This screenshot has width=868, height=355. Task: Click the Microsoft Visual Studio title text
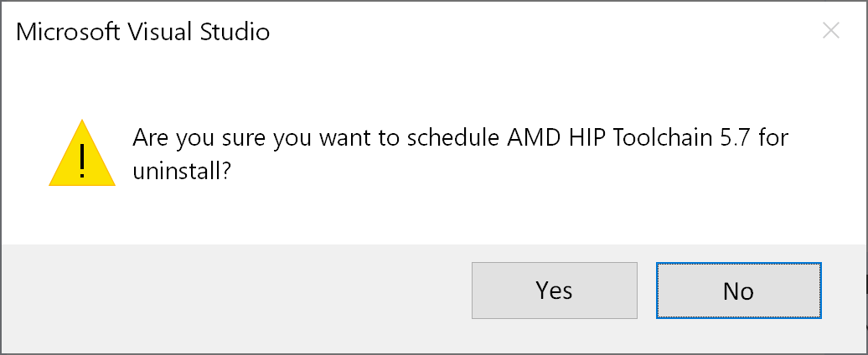coord(143,33)
